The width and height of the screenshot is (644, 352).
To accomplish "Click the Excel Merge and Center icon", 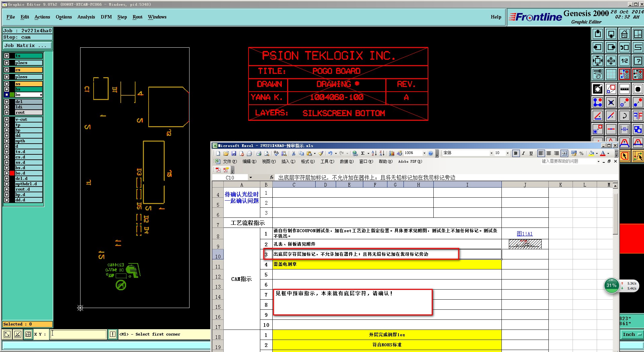I will pos(564,153).
